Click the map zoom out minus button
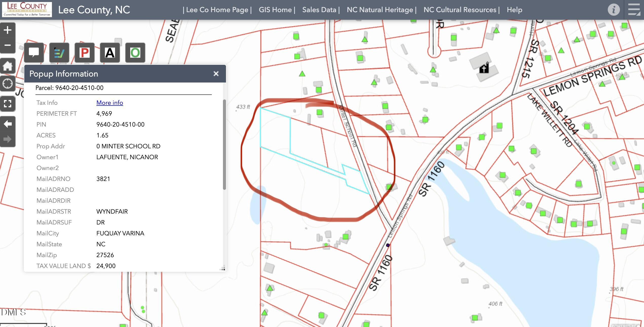Image resolution: width=644 pixels, height=327 pixels. pos(8,46)
